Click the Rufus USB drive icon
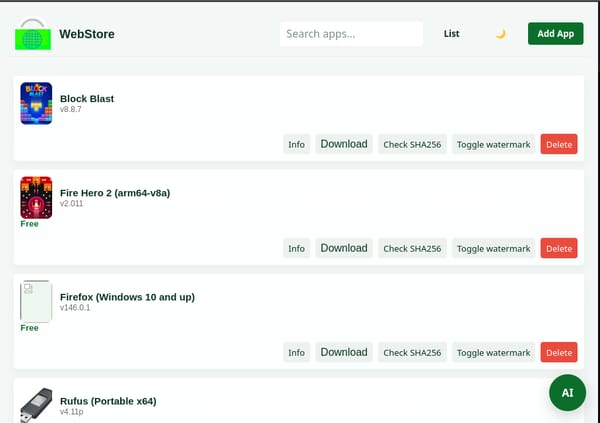The height and width of the screenshot is (423, 600). (36, 405)
